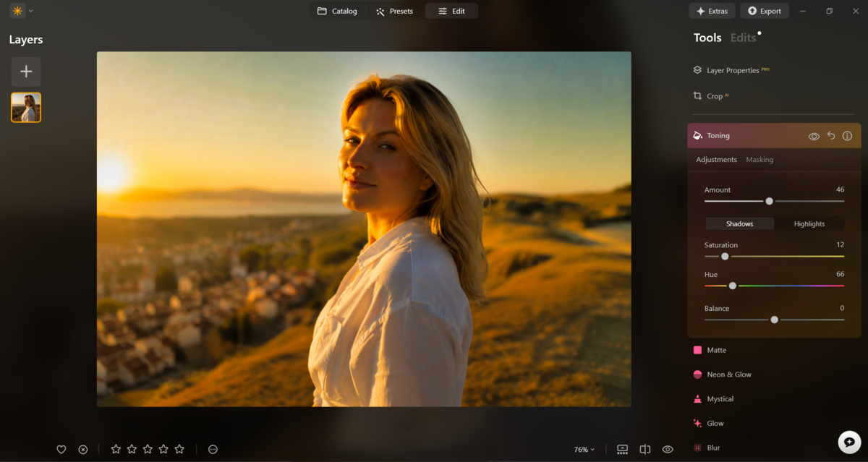Rate photo three stars

tap(148, 449)
